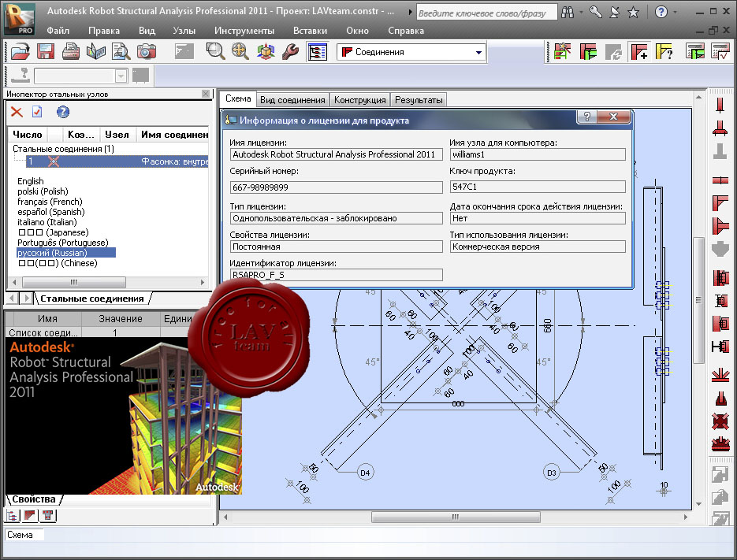Click the Имя соединен column header
Image resolution: width=737 pixels, height=560 pixels.
[173, 135]
